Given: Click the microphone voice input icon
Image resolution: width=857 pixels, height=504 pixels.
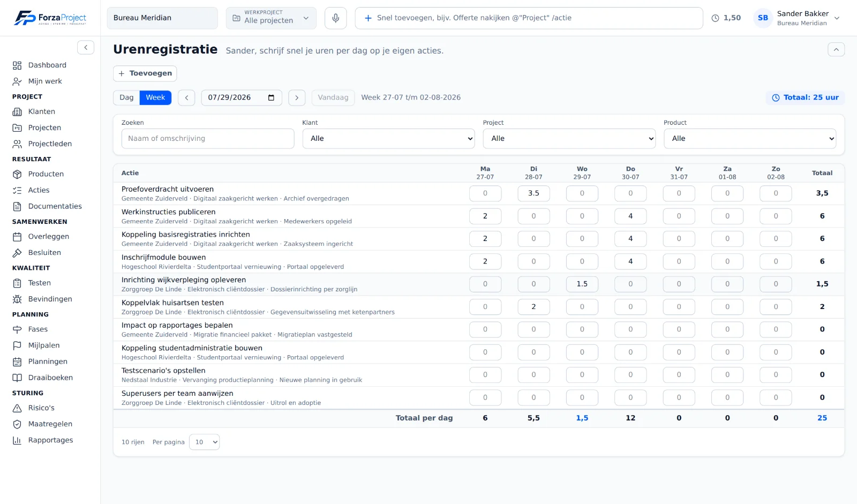Looking at the screenshot, I should point(335,18).
